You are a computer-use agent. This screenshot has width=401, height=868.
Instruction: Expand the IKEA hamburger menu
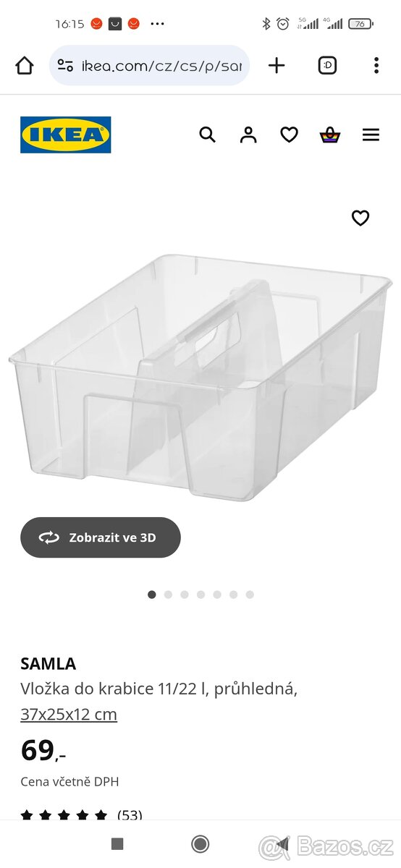pos(371,135)
